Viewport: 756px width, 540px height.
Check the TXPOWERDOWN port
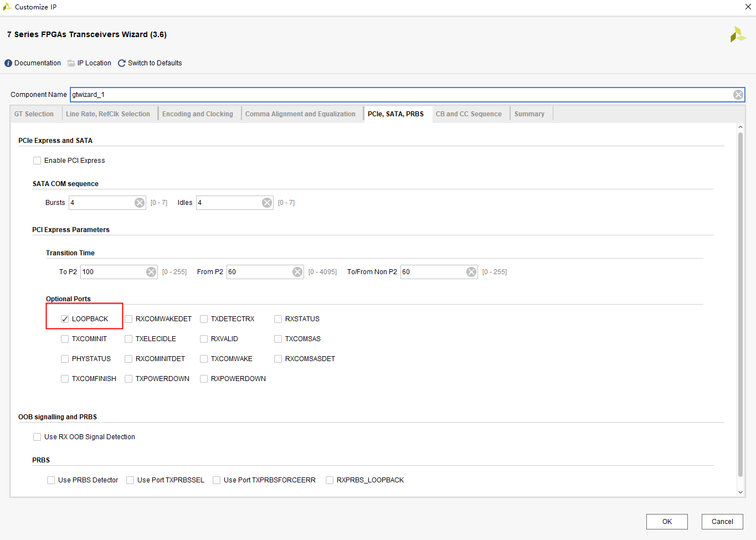[128, 379]
